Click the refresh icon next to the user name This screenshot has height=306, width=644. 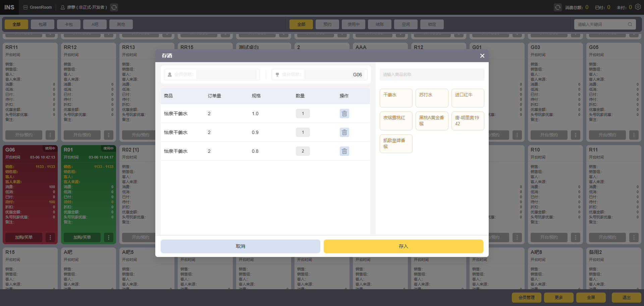114,7
